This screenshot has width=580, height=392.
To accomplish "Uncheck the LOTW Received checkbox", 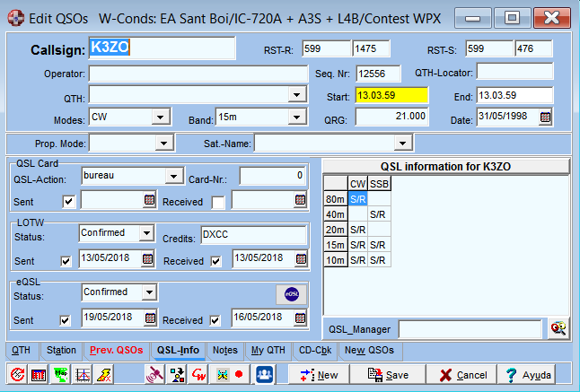I will [215, 261].
